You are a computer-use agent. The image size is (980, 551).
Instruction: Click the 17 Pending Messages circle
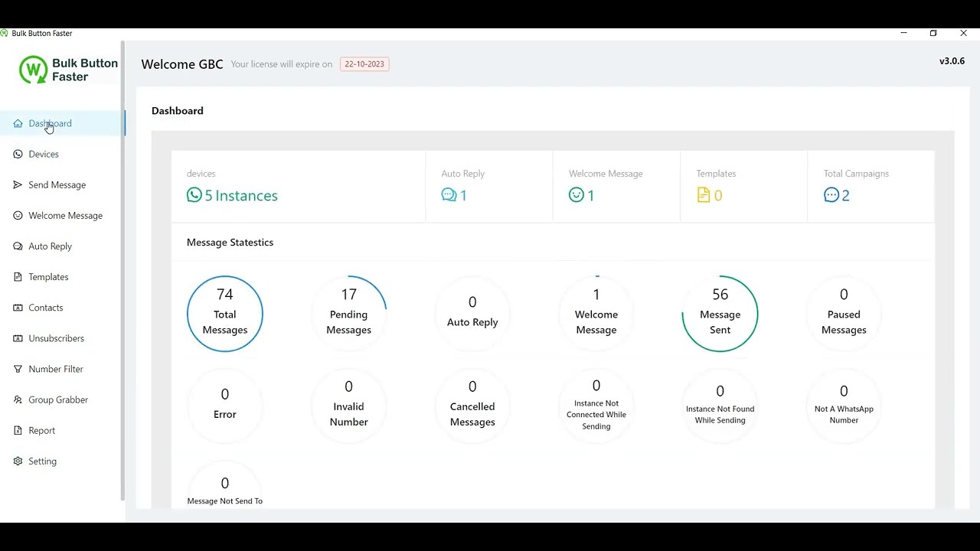point(348,313)
